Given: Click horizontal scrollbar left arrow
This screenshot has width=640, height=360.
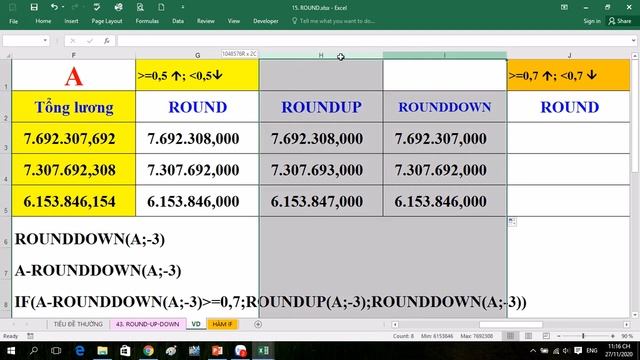Looking at the screenshot, I should [x=395, y=324].
